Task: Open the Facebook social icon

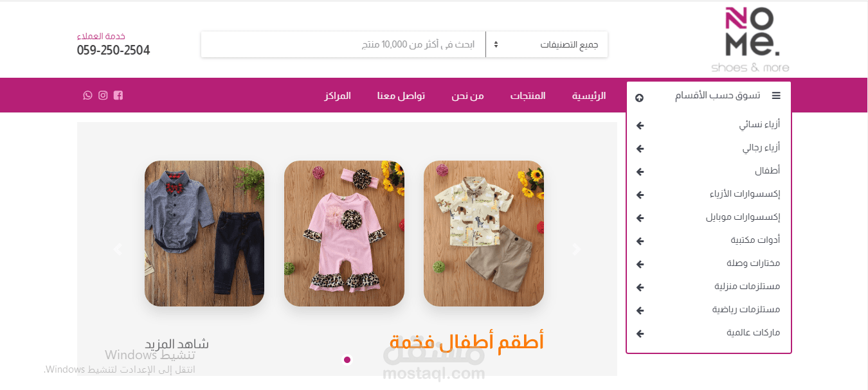Action: 118,95
